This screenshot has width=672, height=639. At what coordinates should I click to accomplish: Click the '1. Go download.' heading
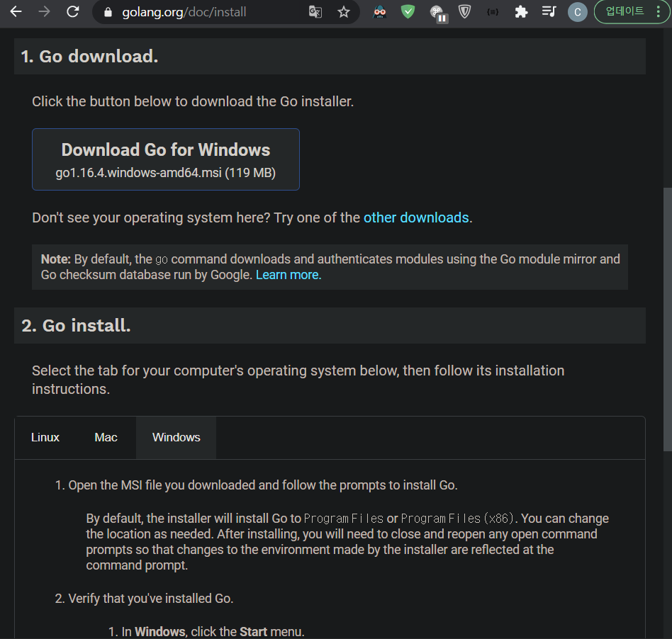click(89, 57)
